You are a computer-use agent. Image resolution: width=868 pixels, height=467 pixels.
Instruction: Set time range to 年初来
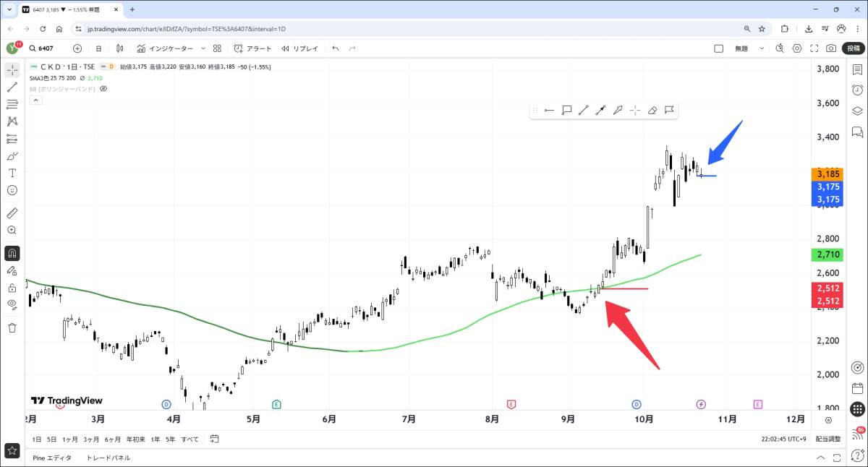136,439
